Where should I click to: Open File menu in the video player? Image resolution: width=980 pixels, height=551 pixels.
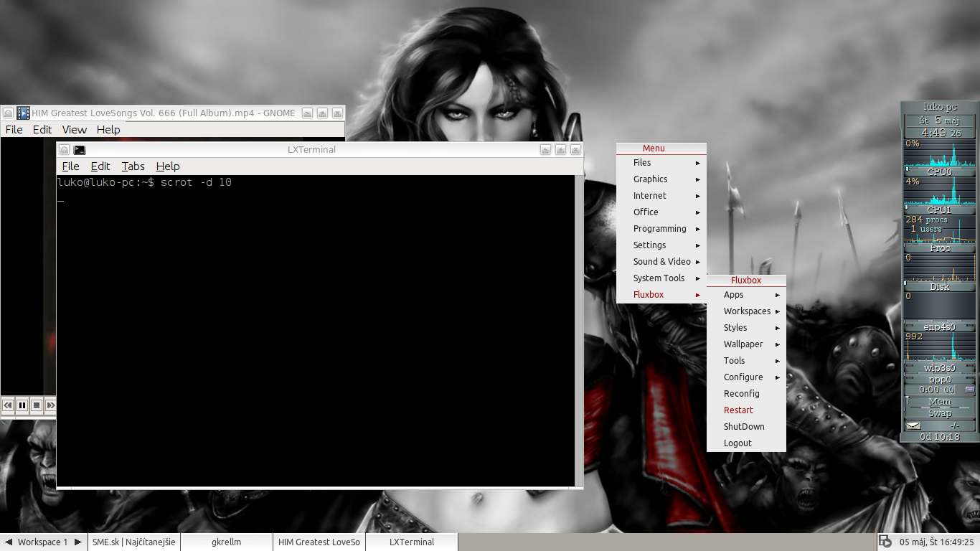point(14,129)
